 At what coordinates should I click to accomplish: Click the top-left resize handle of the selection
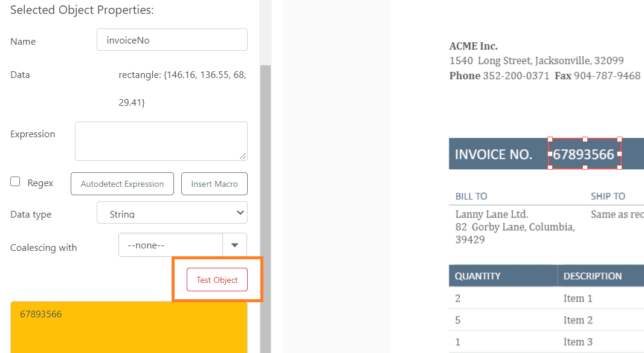pos(549,140)
